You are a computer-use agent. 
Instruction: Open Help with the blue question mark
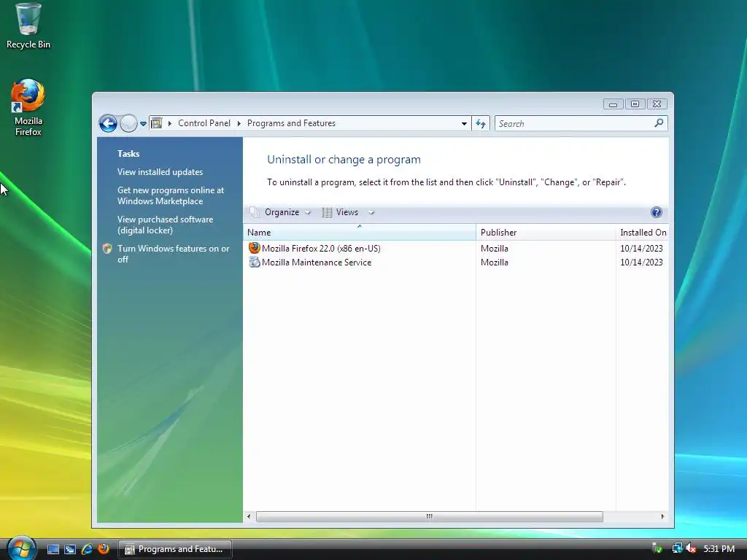(x=656, y=212)
